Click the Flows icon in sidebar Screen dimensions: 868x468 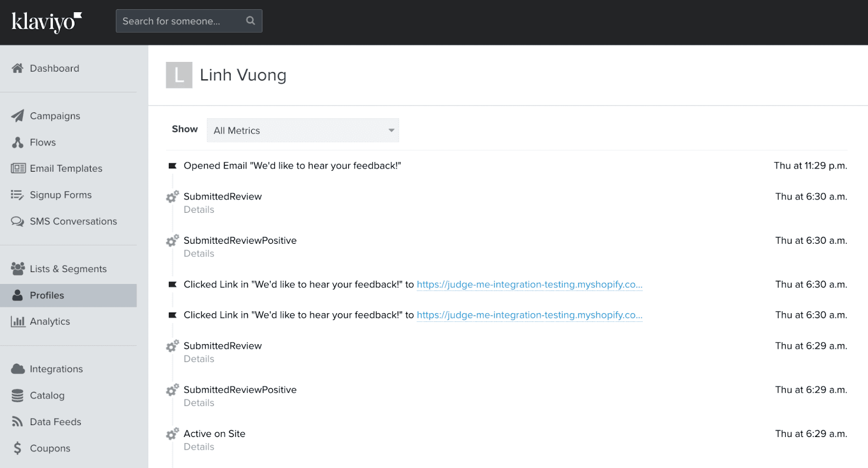coord(17,142)
